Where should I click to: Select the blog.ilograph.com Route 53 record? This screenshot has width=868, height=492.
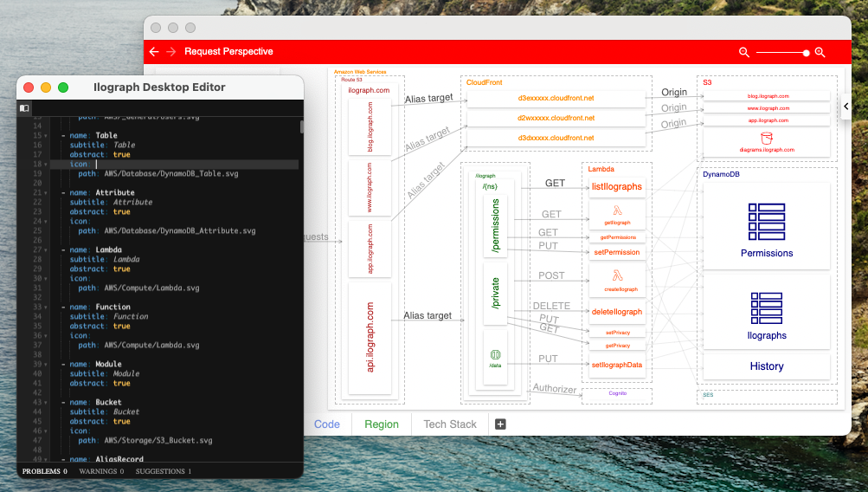click(x=370, y=126)
